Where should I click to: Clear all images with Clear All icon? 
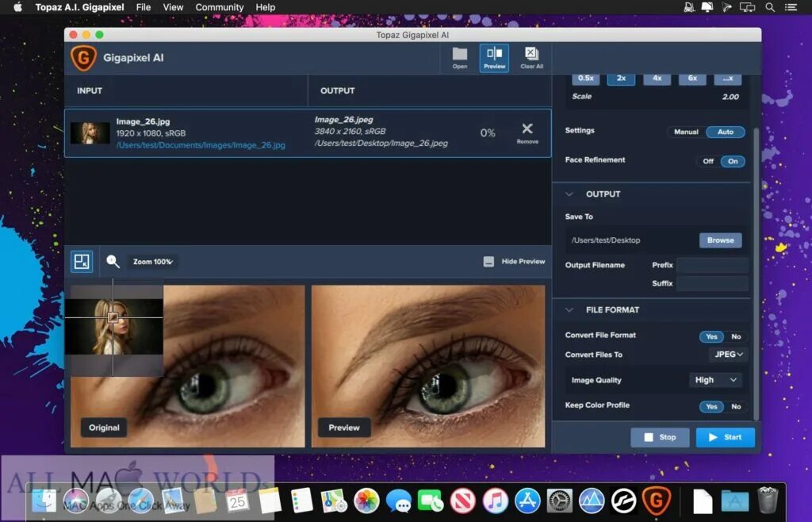[x=531, y=57]
